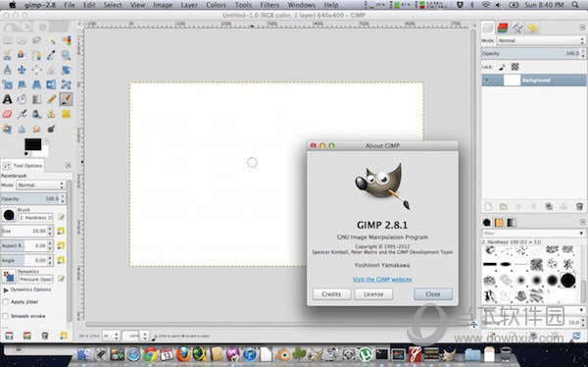Select the Bucket Fill tool
This screenshot has width=588, height=367.
(22, 99)
